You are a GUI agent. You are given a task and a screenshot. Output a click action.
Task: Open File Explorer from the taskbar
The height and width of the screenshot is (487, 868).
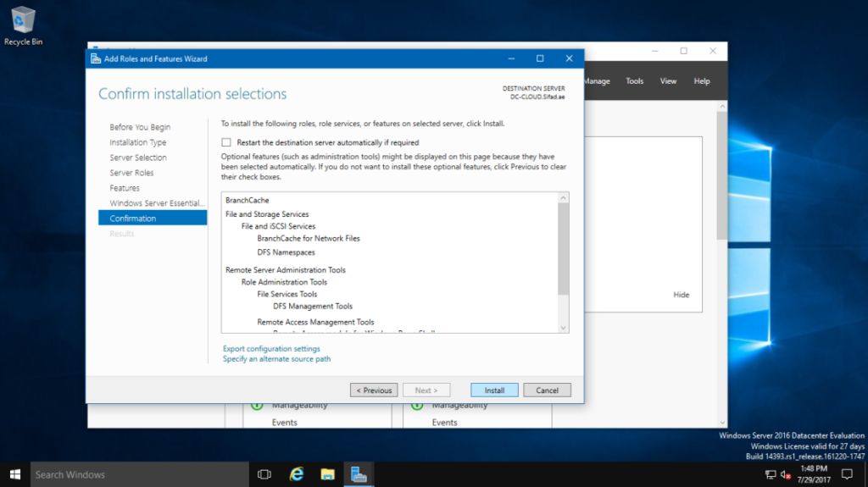(328, 474)
